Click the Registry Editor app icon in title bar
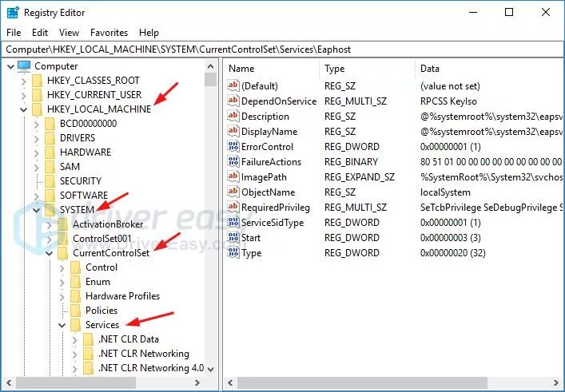The width and height of the screenshot is (565, 392). pyautogui.click(x=13, y=13)
